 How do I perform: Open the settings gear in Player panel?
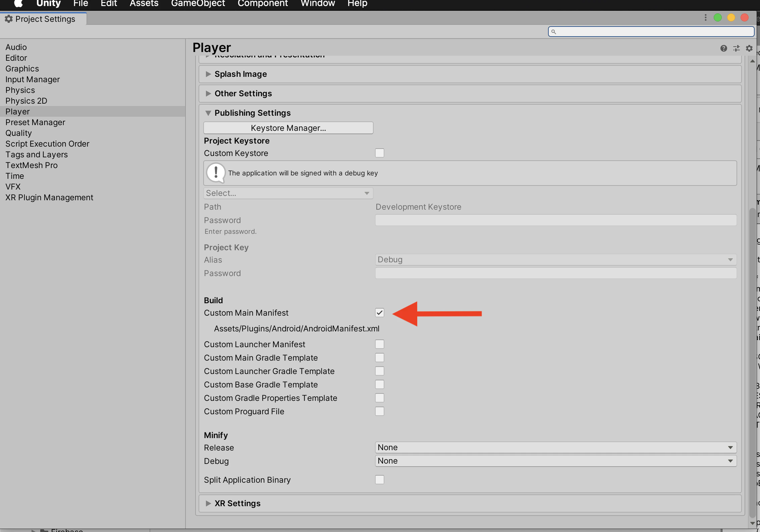pyautogui.click(x=749, y=48)
